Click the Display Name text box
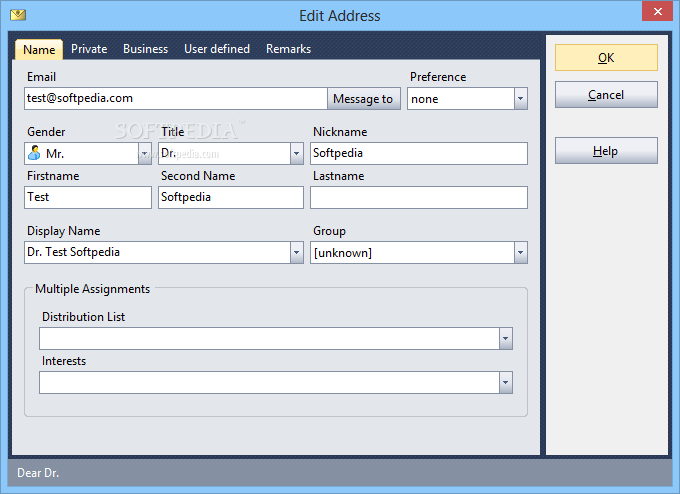The width and height of the screenshot is (680, 494). click(157, 252)
